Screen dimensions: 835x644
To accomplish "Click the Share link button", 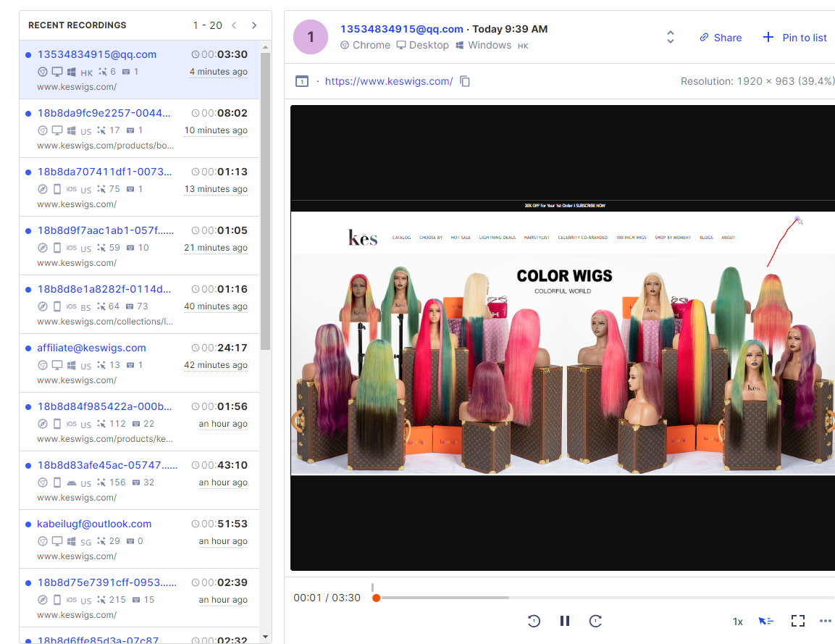I will (721, 37).
